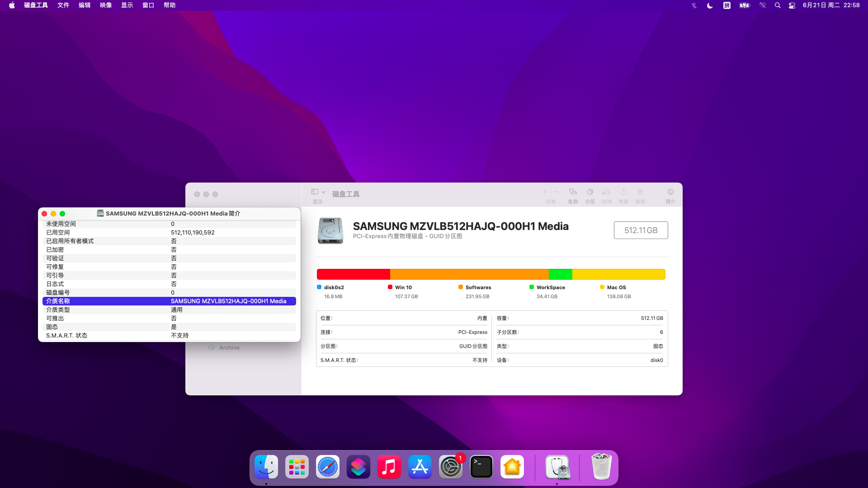
Task: Open the 显示 menu in menu bar
Action: [x=127, y=5]
